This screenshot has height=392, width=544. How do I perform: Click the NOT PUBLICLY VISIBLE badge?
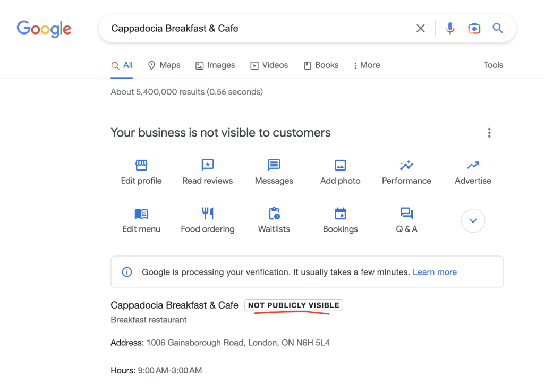[x=293, y=305]
